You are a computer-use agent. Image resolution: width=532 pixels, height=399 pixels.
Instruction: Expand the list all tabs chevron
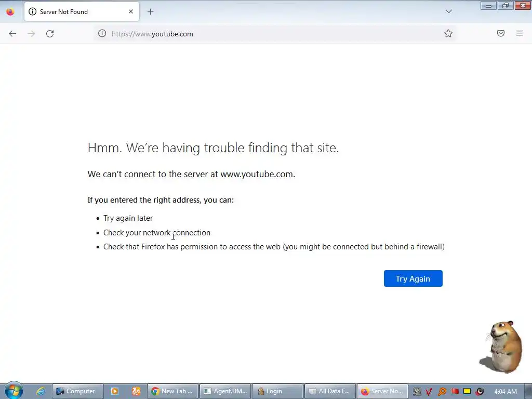coord(448,11)
